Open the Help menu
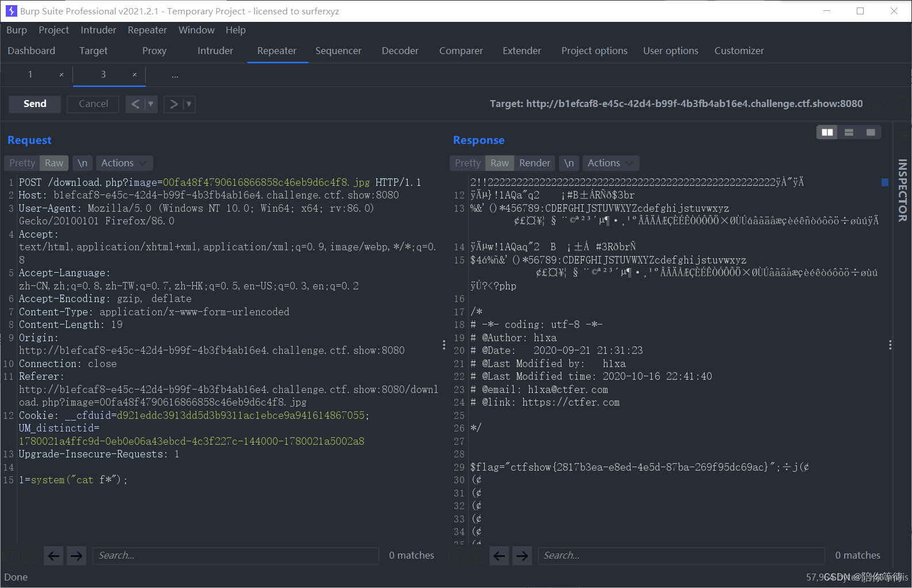This screenshot has width=912, height=588. click(235, 30)
